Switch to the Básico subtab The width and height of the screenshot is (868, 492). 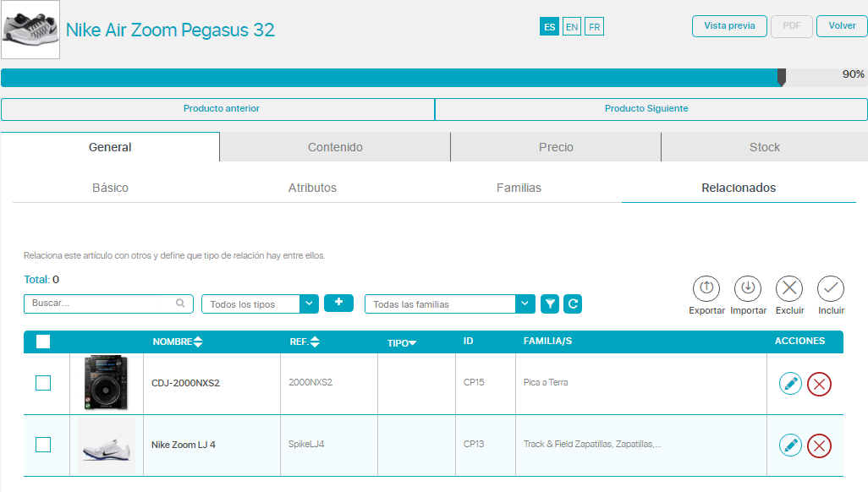point(110,189)
